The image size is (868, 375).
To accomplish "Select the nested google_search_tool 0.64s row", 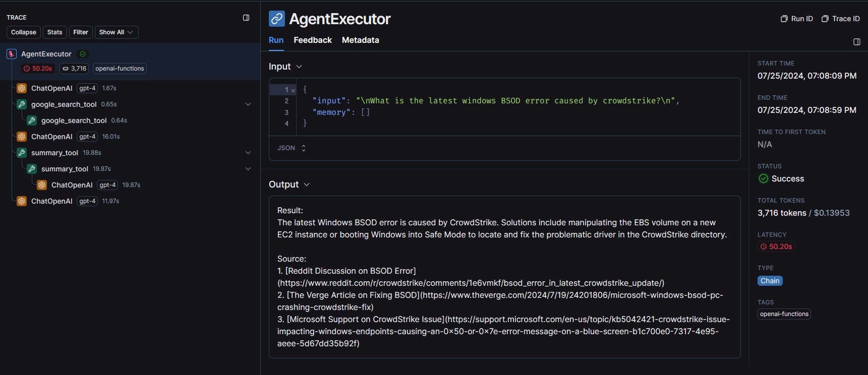I will (x=130, y=120).
